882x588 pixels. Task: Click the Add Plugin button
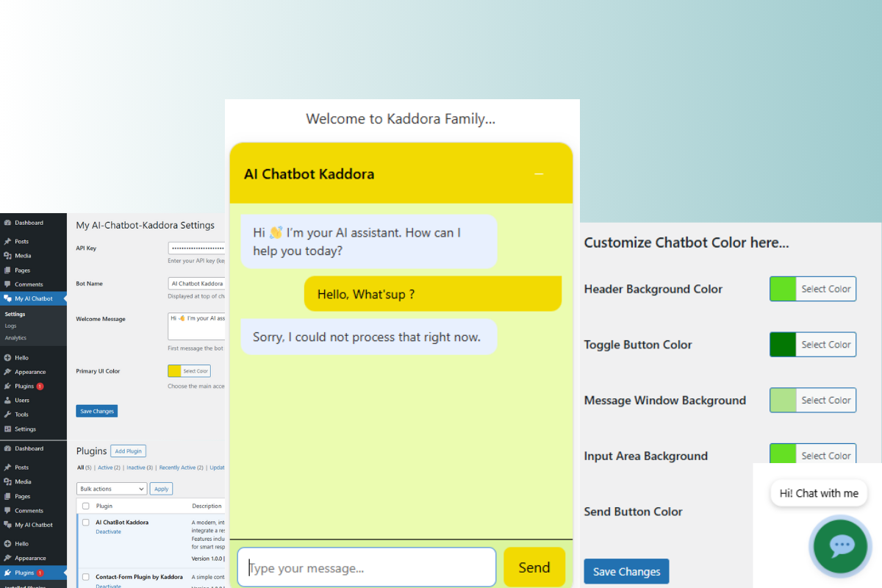pyautogui.click(x=128, y=451)
